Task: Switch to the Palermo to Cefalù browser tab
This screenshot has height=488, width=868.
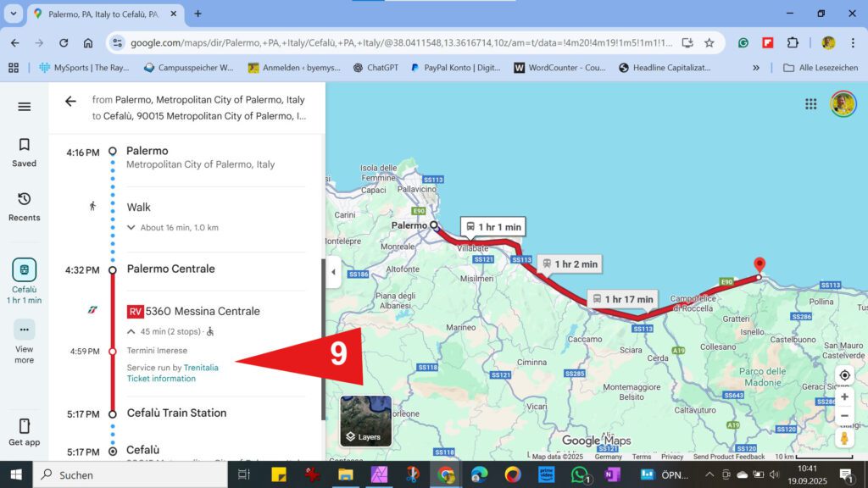Action: click(102, 14)
